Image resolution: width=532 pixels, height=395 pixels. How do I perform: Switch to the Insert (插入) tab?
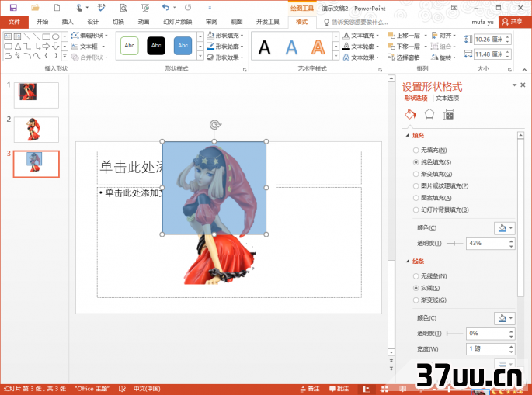[67, 22]
